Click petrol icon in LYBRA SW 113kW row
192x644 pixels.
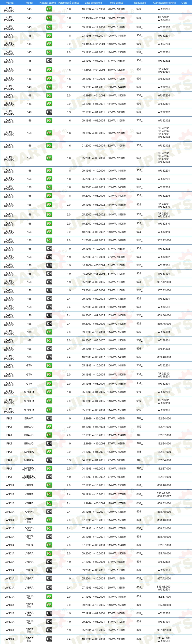pos(49,596)
